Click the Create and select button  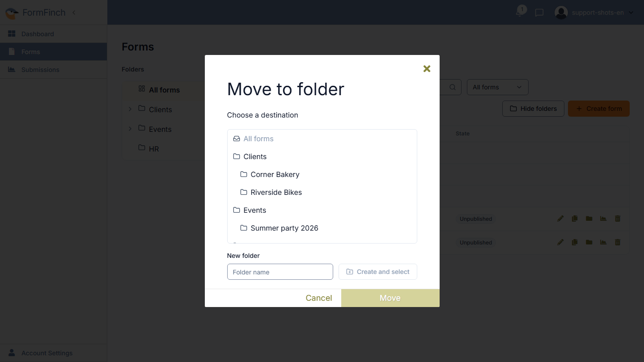point(378,272)
